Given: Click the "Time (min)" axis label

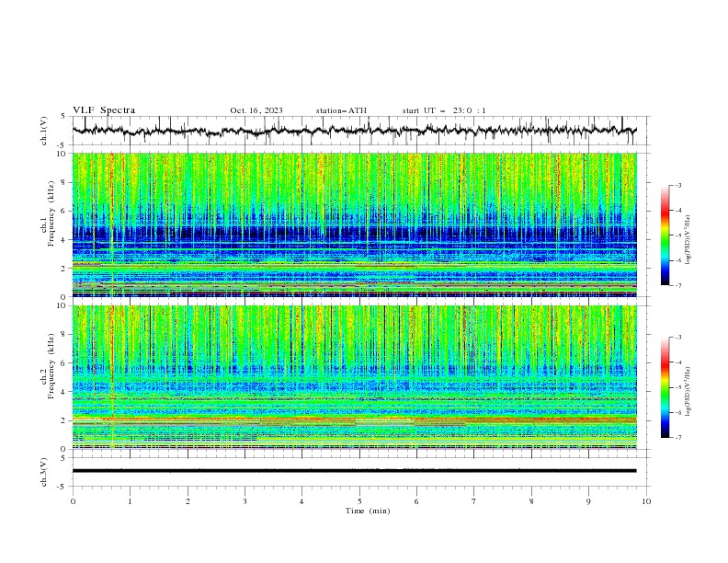Looking at the screenshot, I should tap(368, 511).
